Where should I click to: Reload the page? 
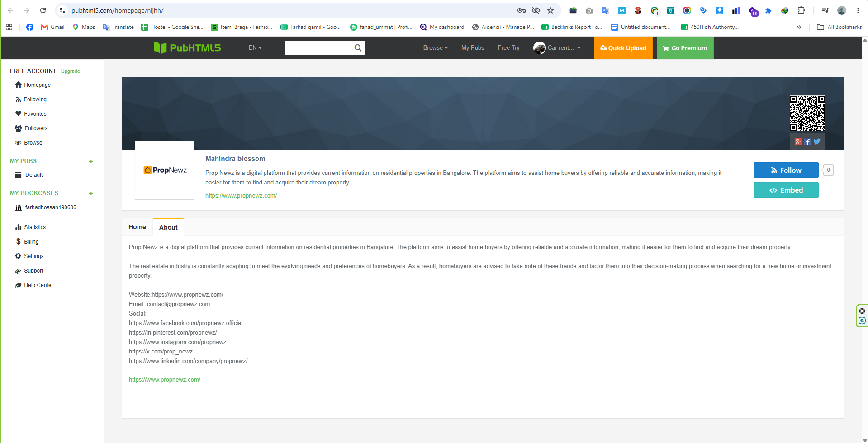43,10
